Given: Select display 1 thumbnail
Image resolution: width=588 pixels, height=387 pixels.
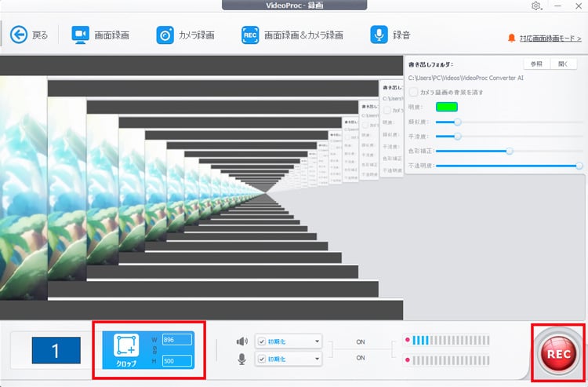Looking at the screenshot, I should tap(56, 350).
